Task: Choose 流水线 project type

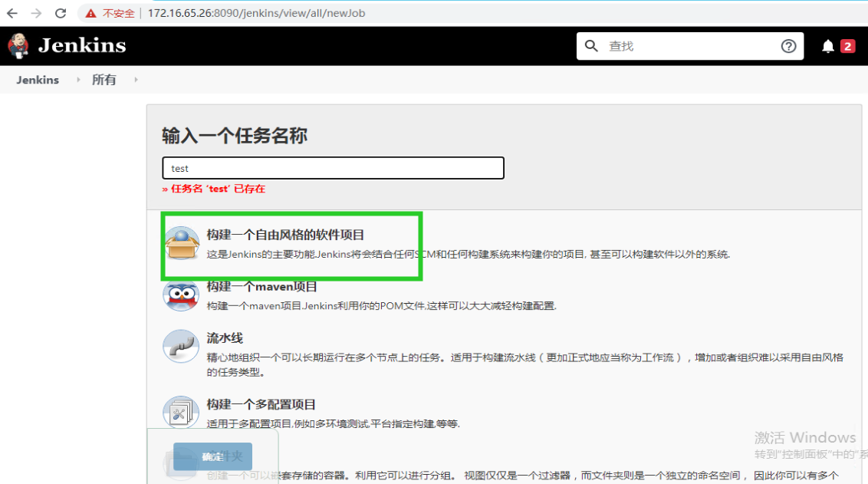Action: point(225,337)
